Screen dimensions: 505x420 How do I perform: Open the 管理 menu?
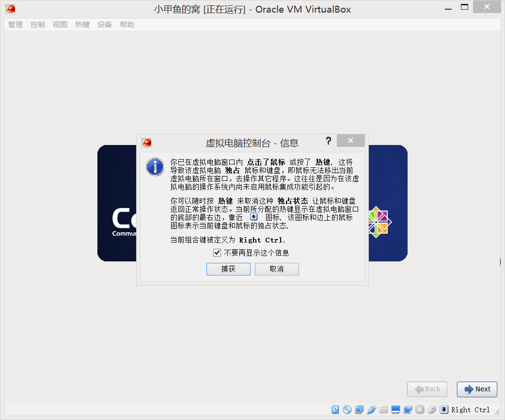click(x=16, y=25)
